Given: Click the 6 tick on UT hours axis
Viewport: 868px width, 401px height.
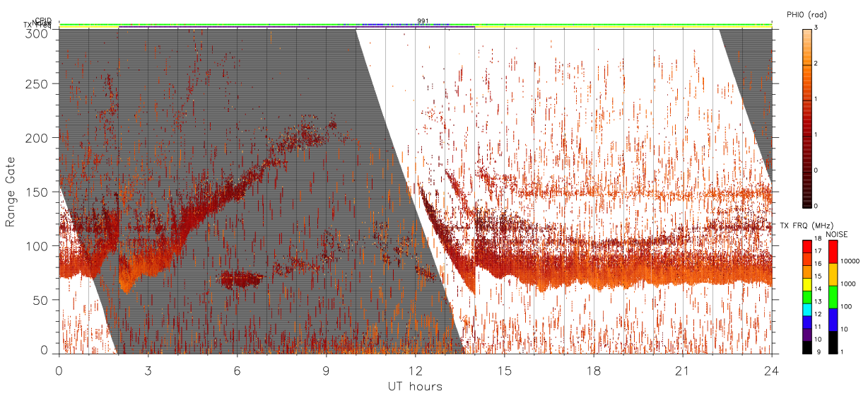Looking at the screenshot, I should [x=237, y=371].
